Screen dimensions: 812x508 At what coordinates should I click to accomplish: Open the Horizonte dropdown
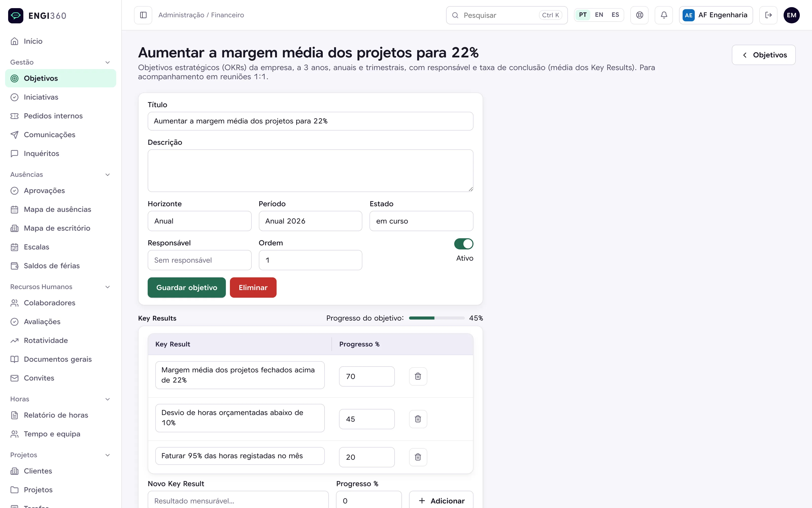coord(199,221)
